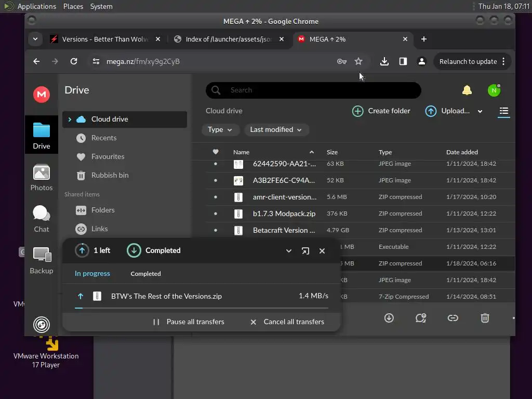This screenshot has height=399, width=532.
Task: Open notifications bell
Action: click(467, 90)
